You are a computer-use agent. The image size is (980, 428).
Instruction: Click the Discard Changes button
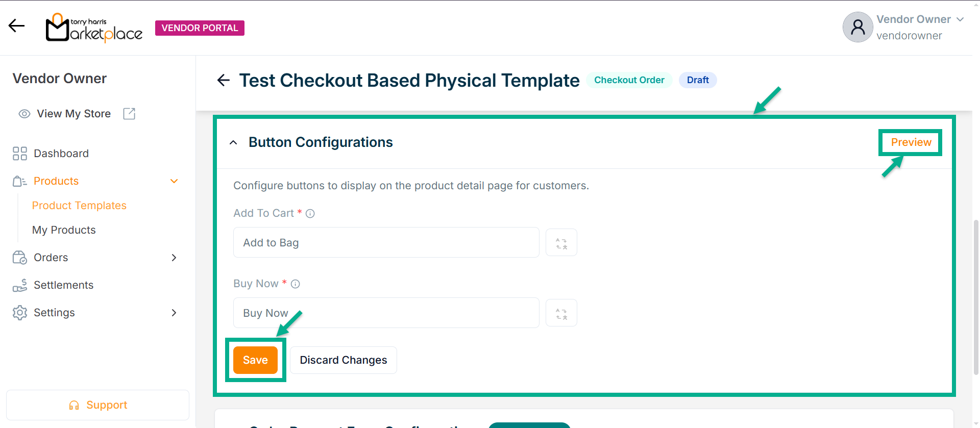(x=344, y=360)
